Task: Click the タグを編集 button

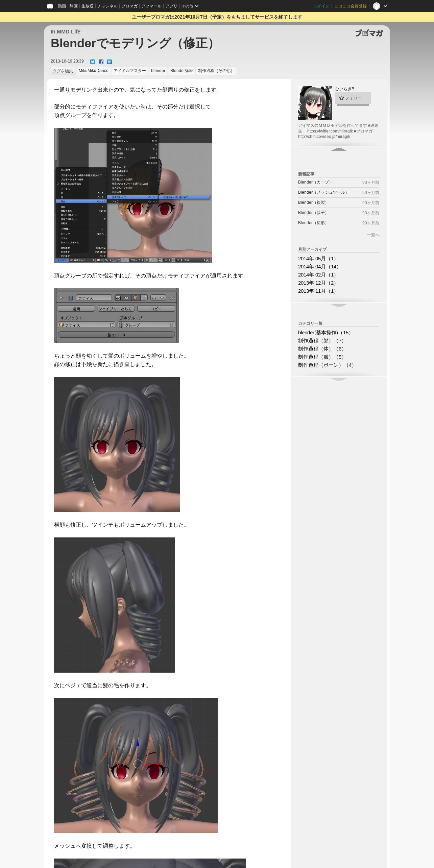Action: [x=63, y=71]
